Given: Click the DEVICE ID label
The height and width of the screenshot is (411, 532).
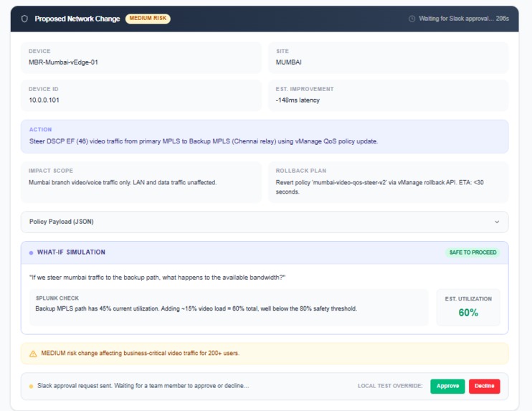Looking at the screenshot, I should (44, 89).
